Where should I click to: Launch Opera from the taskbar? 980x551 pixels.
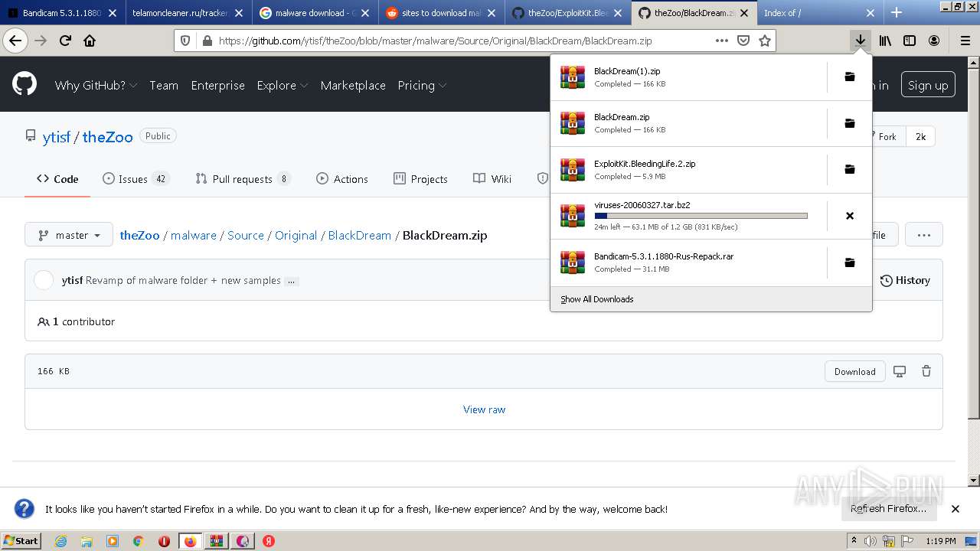164,541
